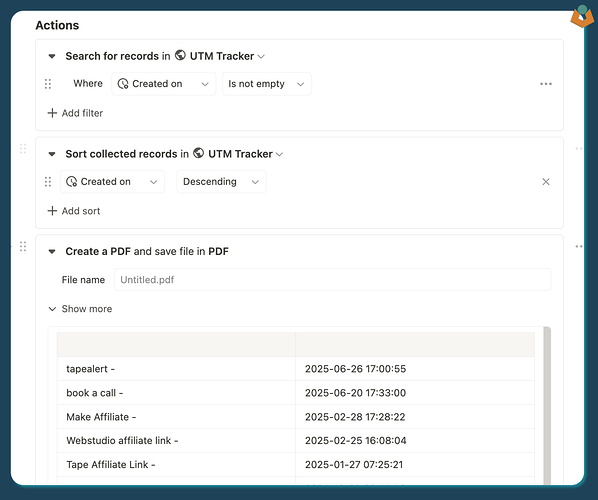Open the Descending sort order dropdown

pos(221,182)
